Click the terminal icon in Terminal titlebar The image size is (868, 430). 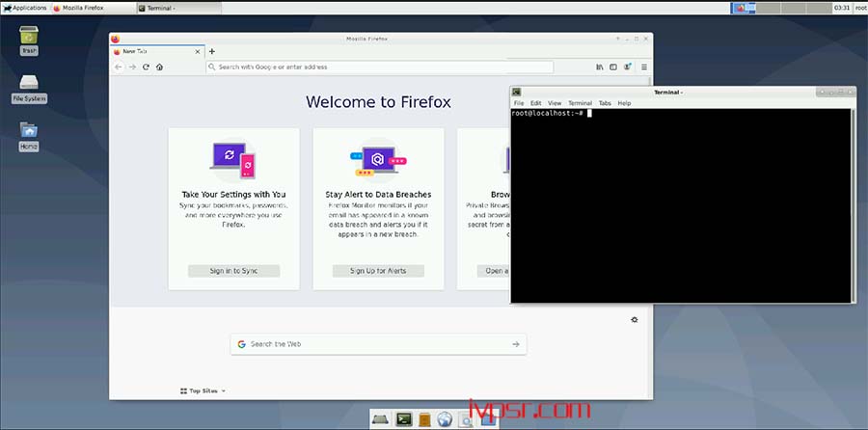tap(517, 92)
